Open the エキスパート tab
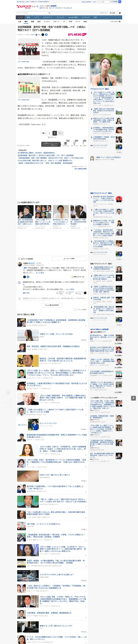 tap(48, 17)
